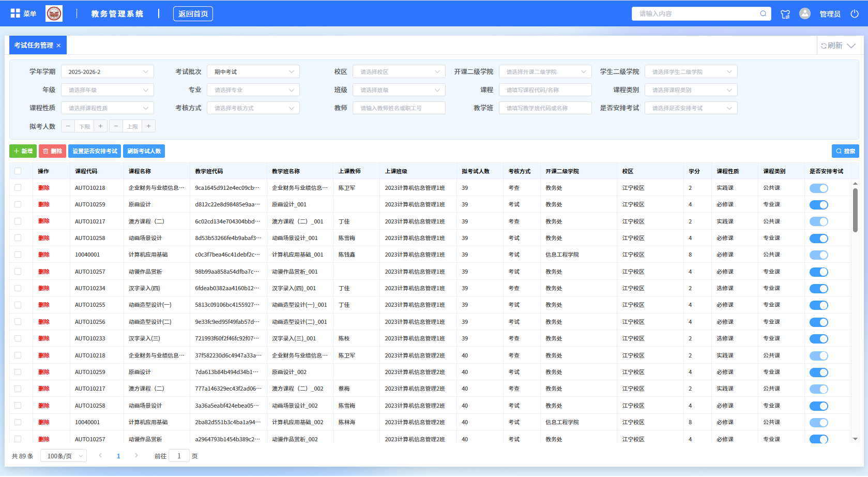The height and width of the screenshot is (477, 868).
Task: Open the 专业 dropdown
Action: 253,90
